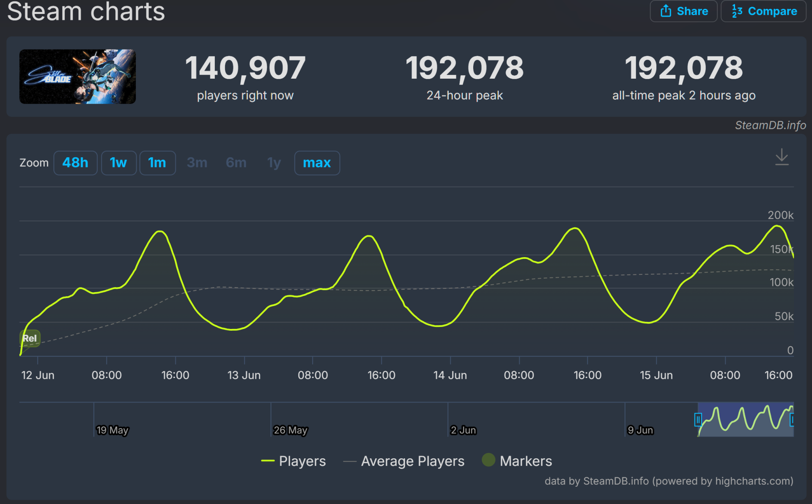Click the 2 Jun navigator position
The width and height of the screenshot is (812, 504).
(463, 430)
